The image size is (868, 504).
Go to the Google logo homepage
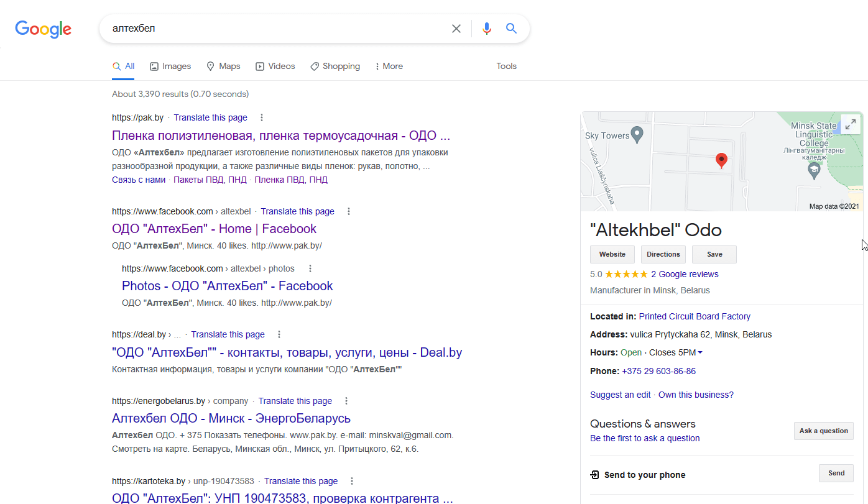coord(44,29)
